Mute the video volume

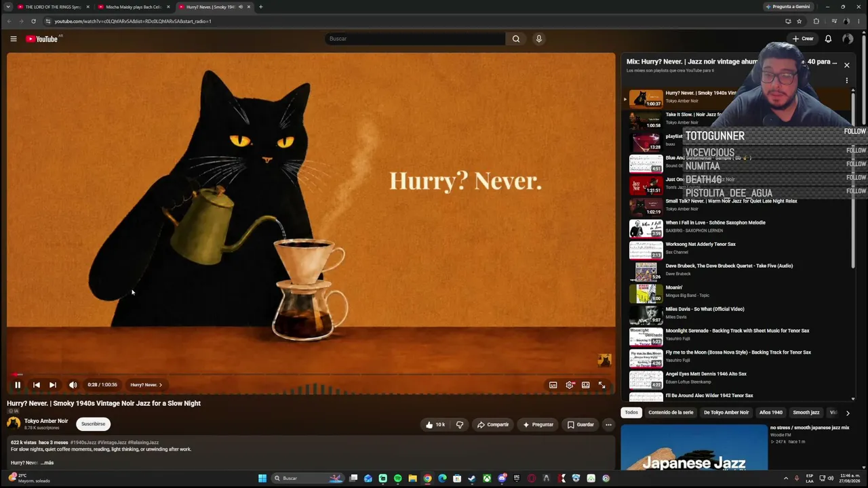pos(73,385)
